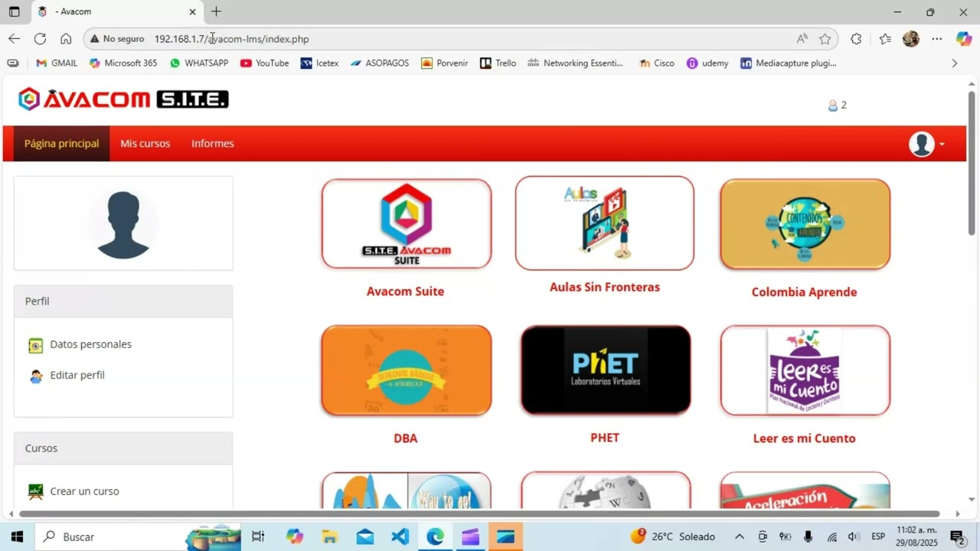Image resolution: width=980 pixels, height=551 pixels.
Task: Click the horizontal page scrollbar
Action: point(479,514)
